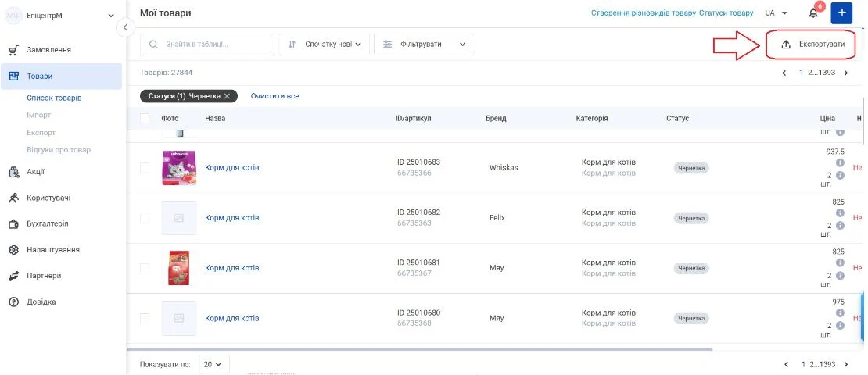This screenshot has height=375, width=868.
Task: Tick checkbox for Whiskas product row
Action: click(x=145, y=168)
